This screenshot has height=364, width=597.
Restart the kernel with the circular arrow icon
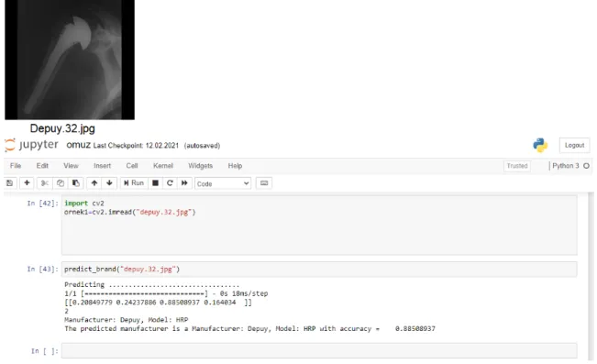[x=170, y=183]
